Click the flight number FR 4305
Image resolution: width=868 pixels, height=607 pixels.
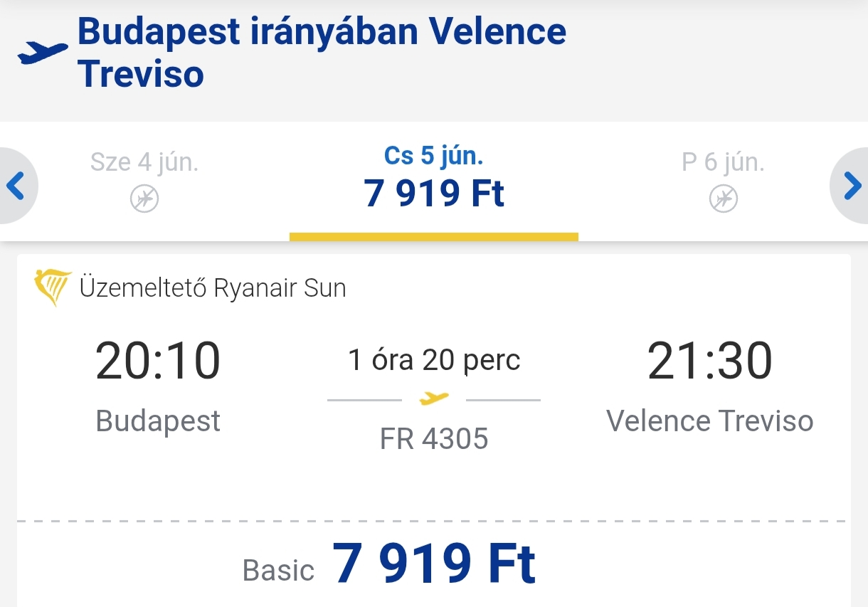tap(434, 438)
